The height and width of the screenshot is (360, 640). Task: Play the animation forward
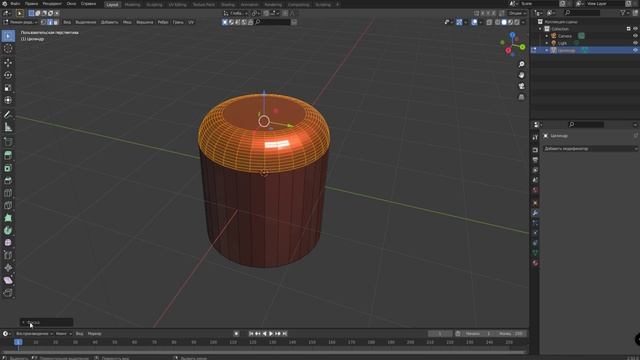tap(271, 334)
